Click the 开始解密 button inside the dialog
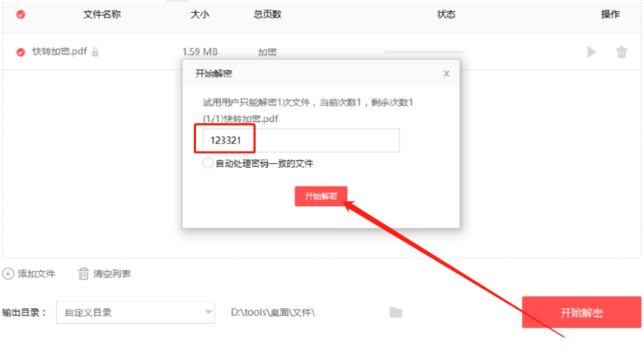The image size is (644, 352). pyautogui.click(x=321, y=196)
